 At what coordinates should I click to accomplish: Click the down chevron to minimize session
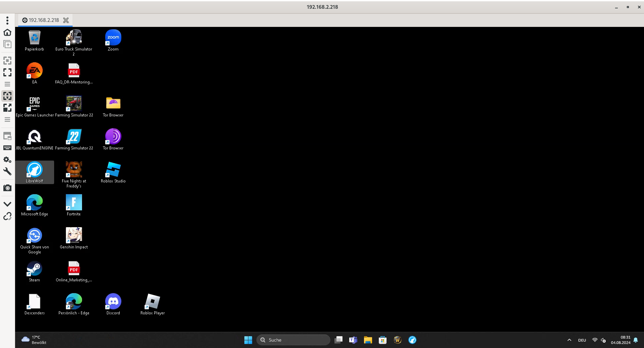[x=7, y=204]
